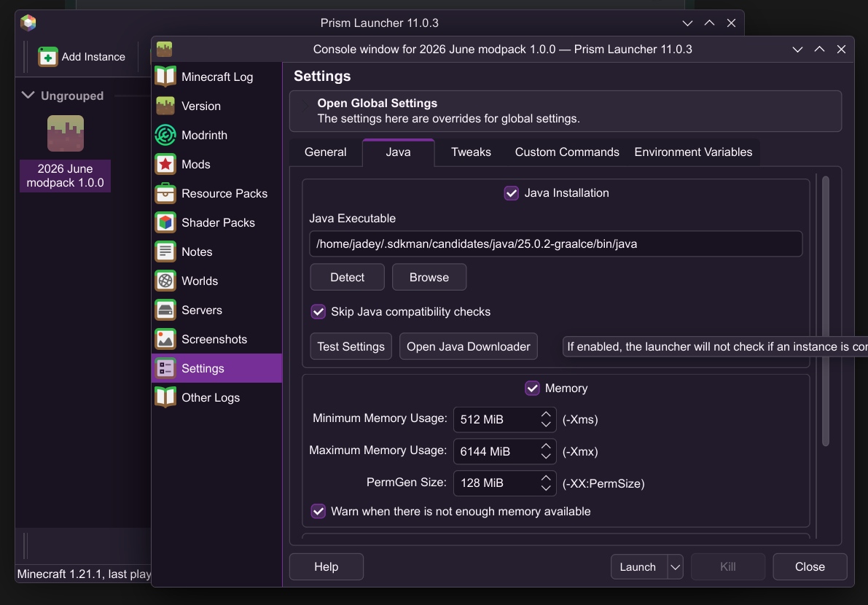Click Open Java Downloader button
The height and width of the screenshot is (605, 868).
click(x=469, y=346)
